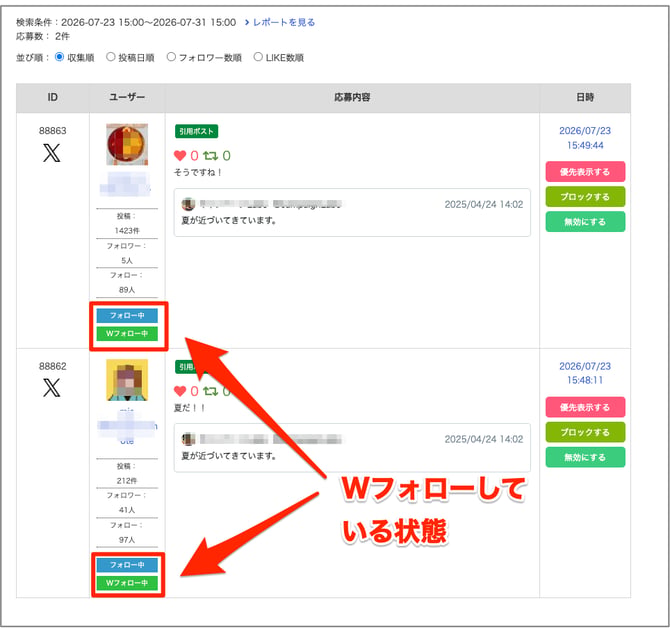Screen dimensions: 670x628
Task: Open timestamp link 2026/07/23 15:48:11
Action: tap(585, 373)
